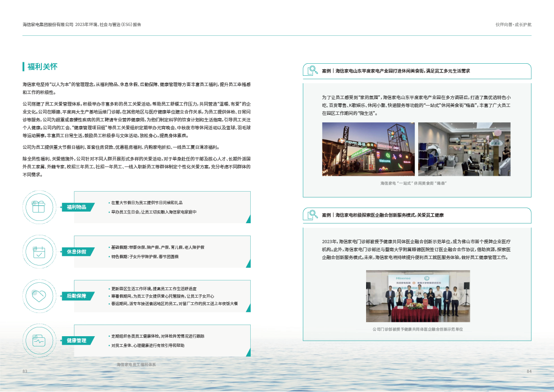Click the heart icon beside 后勤保障

pos(39,295)
